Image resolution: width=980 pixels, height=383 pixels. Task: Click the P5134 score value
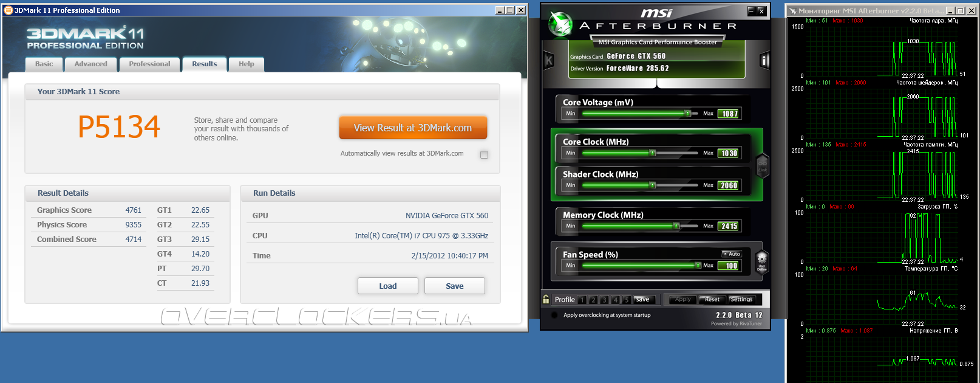click(x=119, y=128)
